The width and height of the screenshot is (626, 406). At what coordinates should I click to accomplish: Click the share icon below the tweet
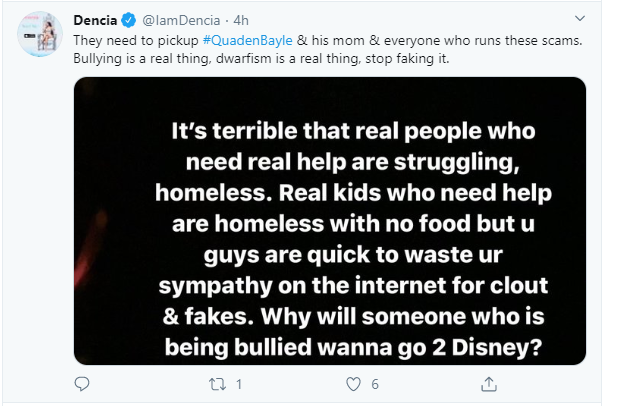coord(488,383)
